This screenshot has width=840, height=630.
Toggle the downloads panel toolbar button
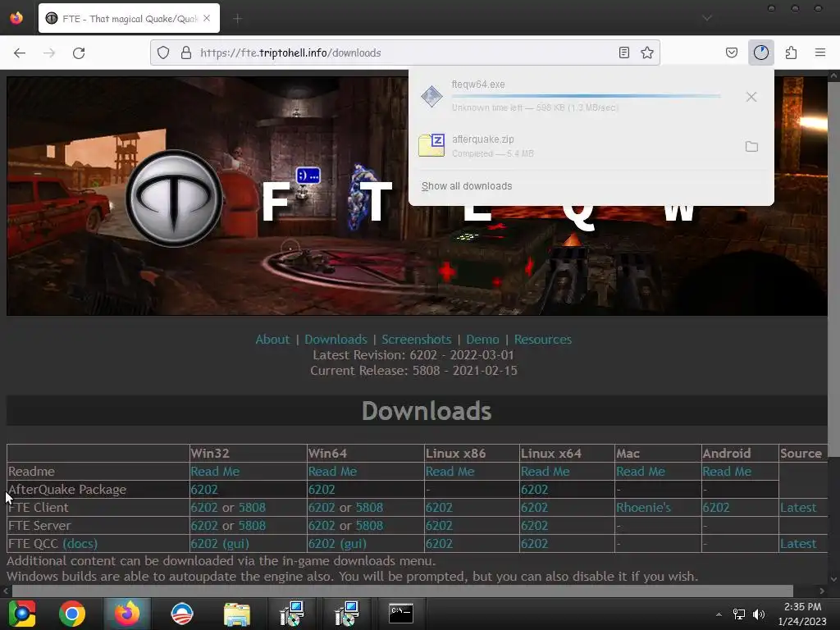coord(761,52)
